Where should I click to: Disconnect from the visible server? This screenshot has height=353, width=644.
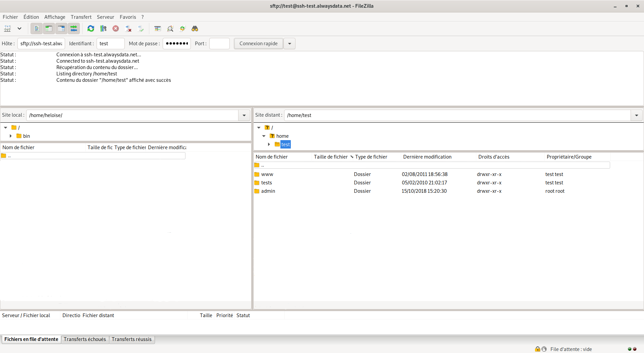tap(128, 28)
